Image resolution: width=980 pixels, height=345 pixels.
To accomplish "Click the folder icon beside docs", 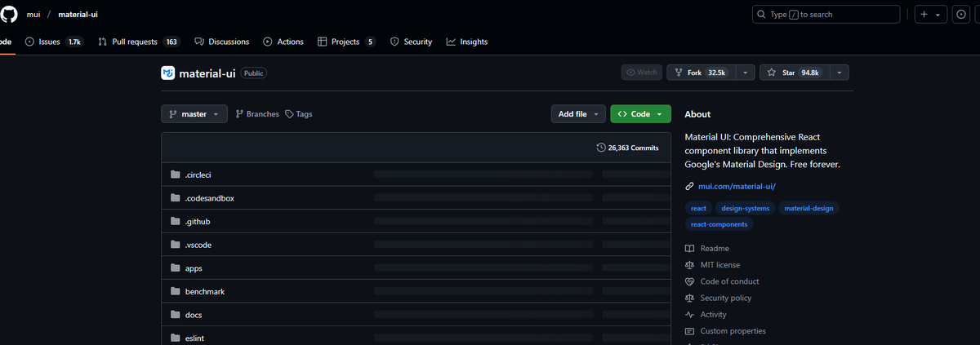I will (x=175, y=315).
